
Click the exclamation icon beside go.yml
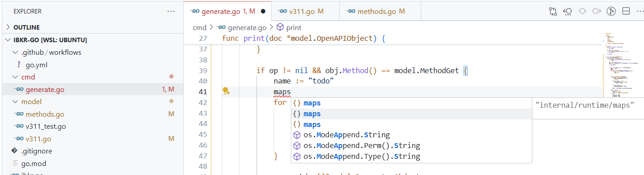(x=18, y=65)
